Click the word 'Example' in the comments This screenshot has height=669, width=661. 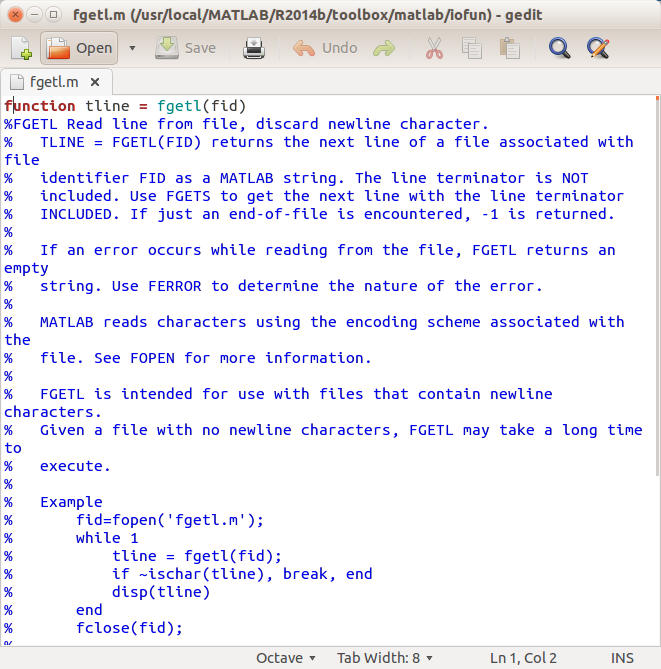pos(71,502)
